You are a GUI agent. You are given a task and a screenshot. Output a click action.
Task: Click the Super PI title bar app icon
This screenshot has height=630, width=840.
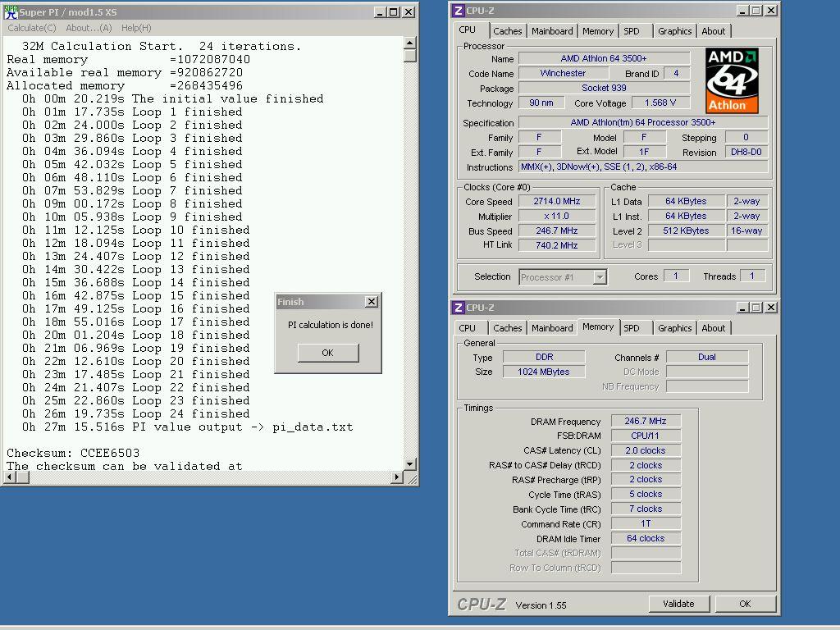pos(11,11)
